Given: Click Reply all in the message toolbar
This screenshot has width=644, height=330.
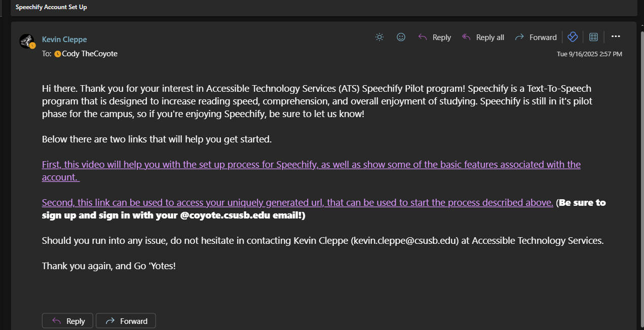Looking at the screenshot, I should coord(483,37).
